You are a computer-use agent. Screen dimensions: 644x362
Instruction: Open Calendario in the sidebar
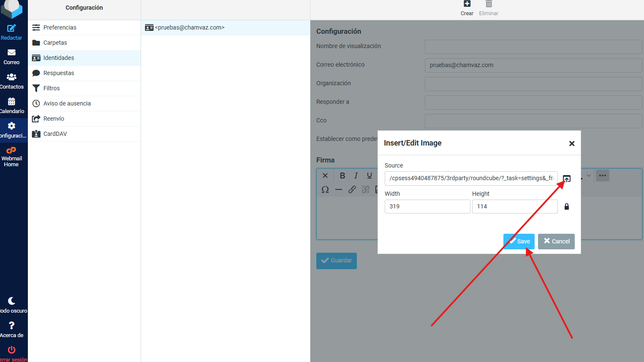point(11,105)
